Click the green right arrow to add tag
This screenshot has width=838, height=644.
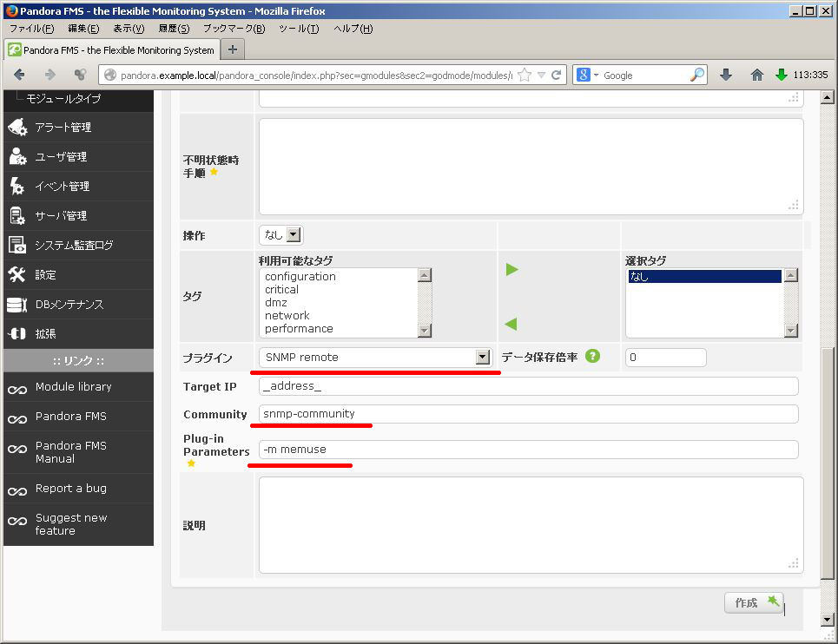512,270
